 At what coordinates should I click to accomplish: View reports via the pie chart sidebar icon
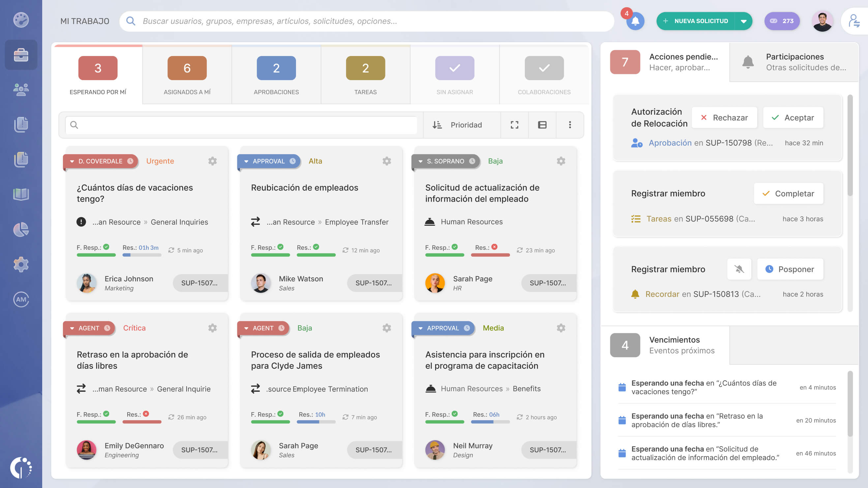21,230
